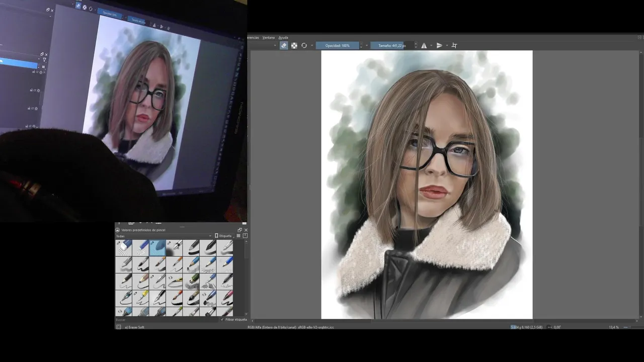Click the canvas vertical scrollbar
644x362 pixels.
pos(640,184)
